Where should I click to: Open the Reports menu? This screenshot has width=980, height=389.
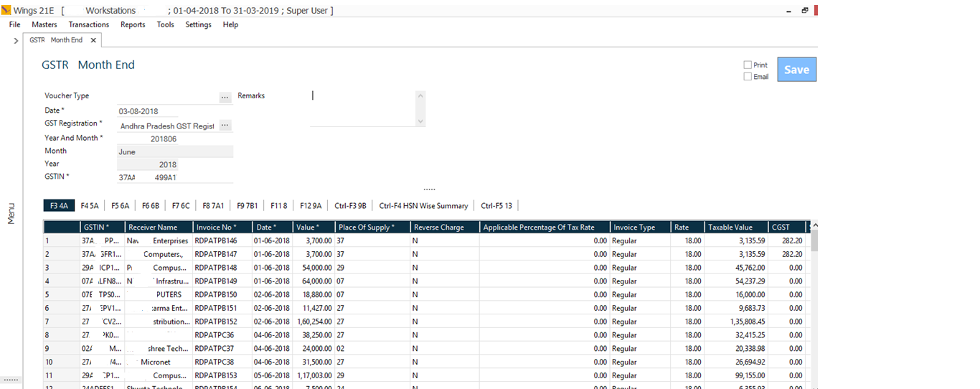point(133,24)
